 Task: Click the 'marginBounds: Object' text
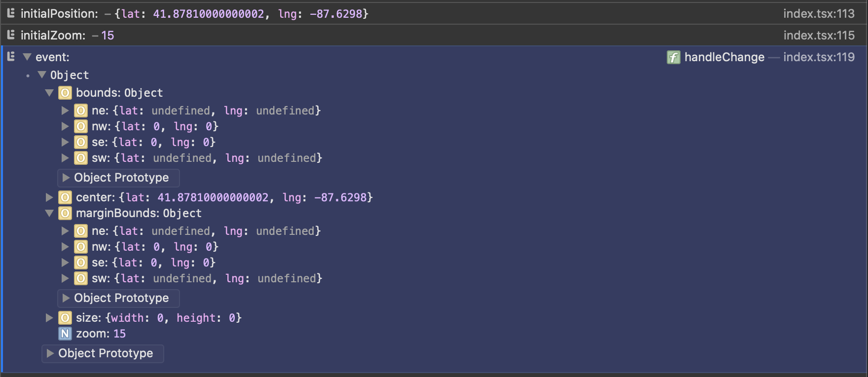pyautogui.click(x=139, y=213)
